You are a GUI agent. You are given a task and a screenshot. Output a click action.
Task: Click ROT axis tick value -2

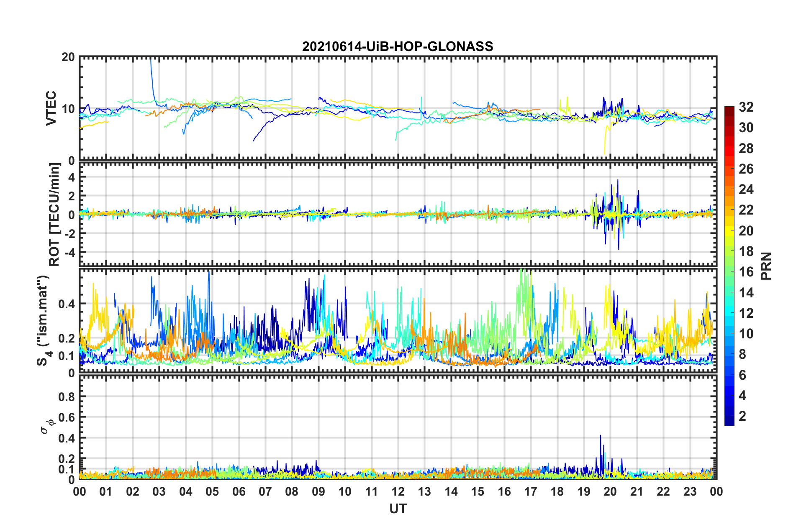tap(69, 233)
